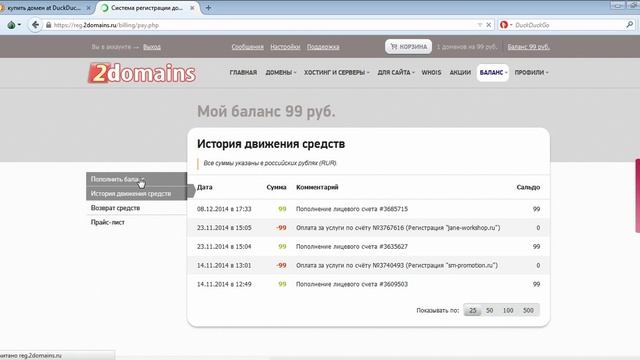Screen dimensions: 640x360
Task: Click the 1 доменов на 99 руб. text
Action: click(x=467, y=47)
